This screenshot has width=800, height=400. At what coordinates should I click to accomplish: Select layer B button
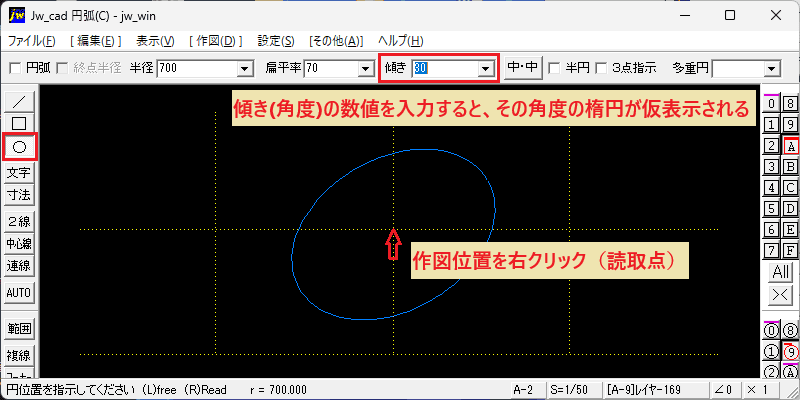coord(790,167)
